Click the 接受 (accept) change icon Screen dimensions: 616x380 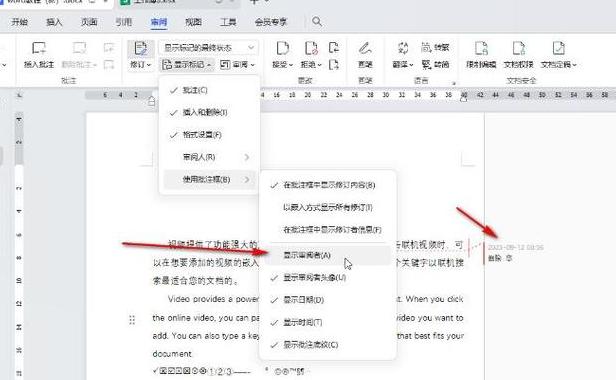[282, 48]
